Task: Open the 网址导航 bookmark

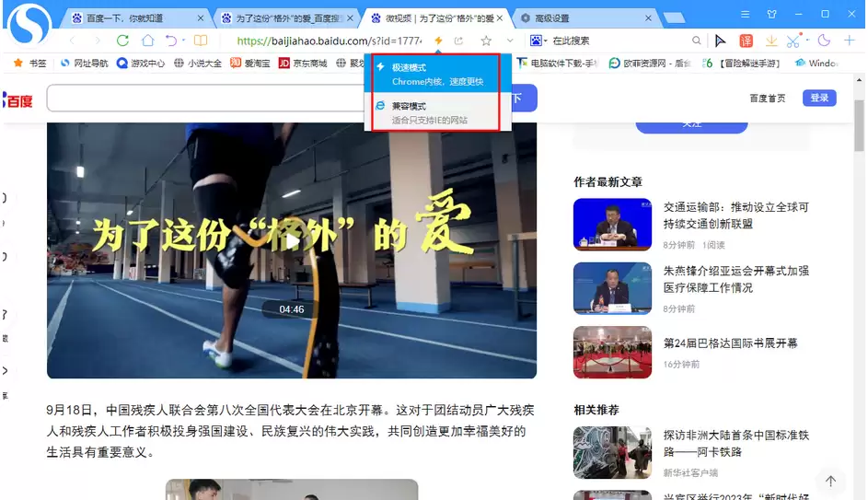Action: pyautogui.click(x=84, y=64)
